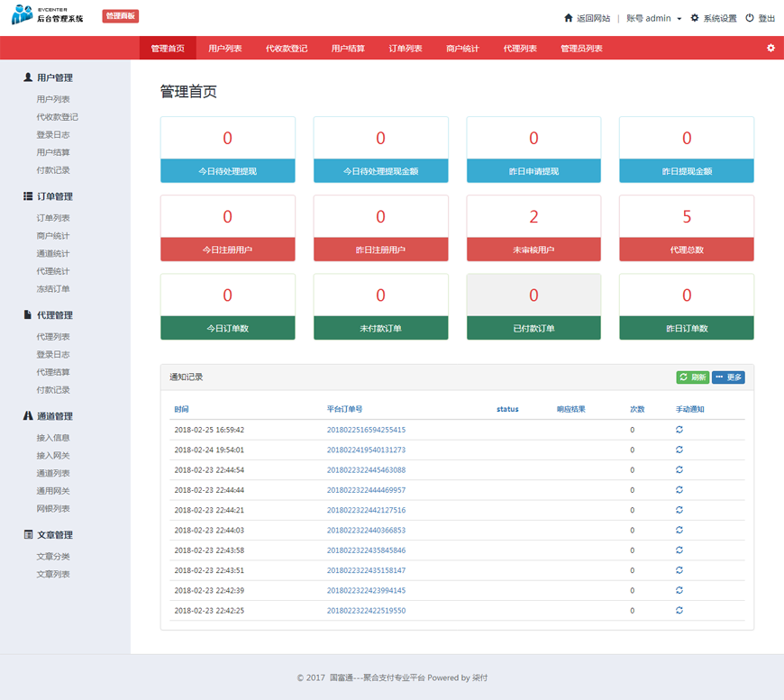Open sidebar 接入信息 entry
This screenshot has height=700, width=784.
coord(53,438)
